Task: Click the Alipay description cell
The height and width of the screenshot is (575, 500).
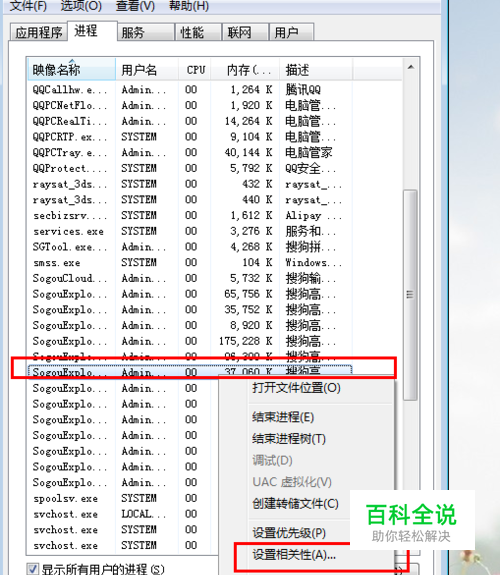Action: click(313, 216)
